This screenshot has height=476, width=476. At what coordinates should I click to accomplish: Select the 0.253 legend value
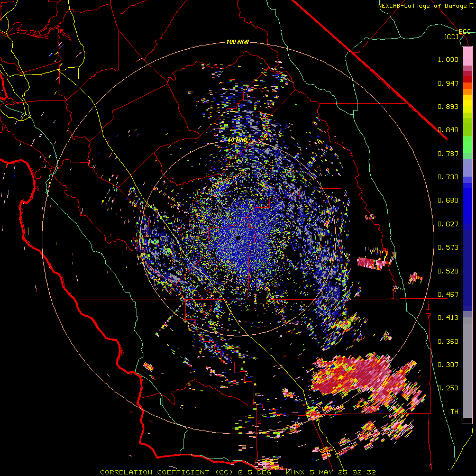point(448,388)
